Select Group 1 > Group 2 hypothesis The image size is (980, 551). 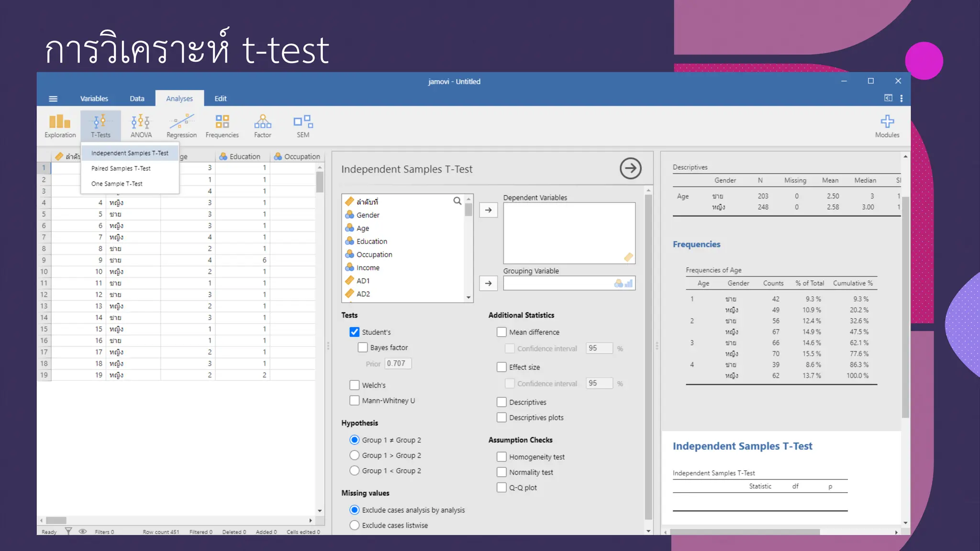click(354, 455)
